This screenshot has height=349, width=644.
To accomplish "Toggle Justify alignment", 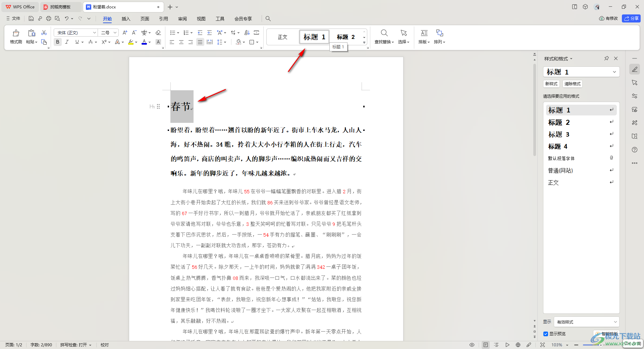I will click(x=200, y=42).
